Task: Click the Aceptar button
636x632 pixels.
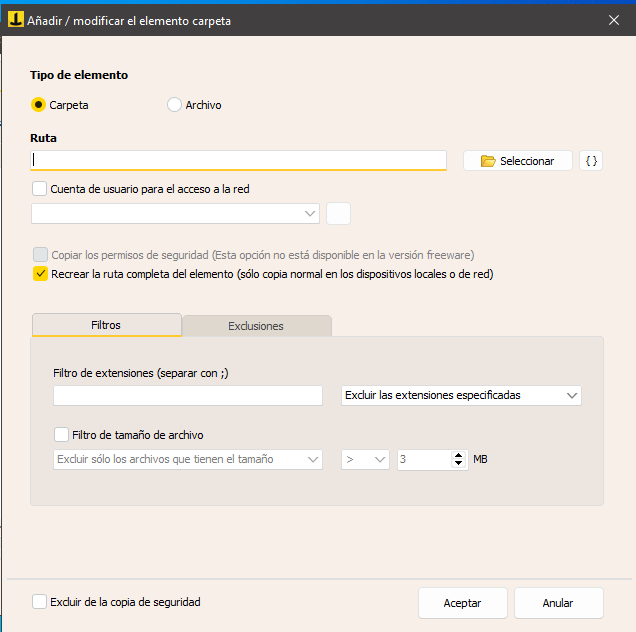Action: [x=462, y=603]
